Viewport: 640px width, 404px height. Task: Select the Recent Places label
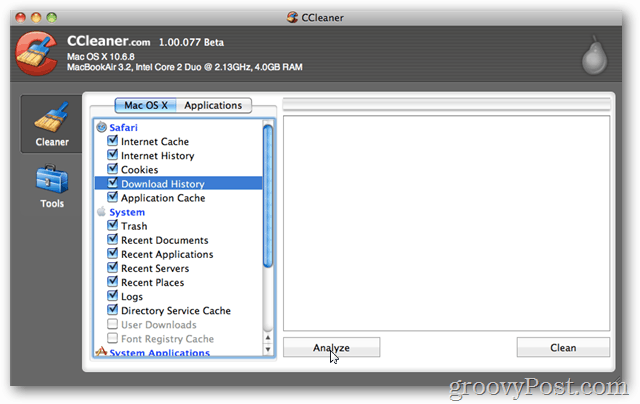[153, 283]
